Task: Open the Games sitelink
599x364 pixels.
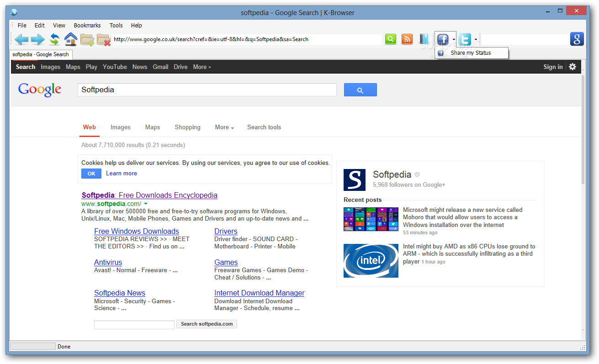Action: point(226,263)
